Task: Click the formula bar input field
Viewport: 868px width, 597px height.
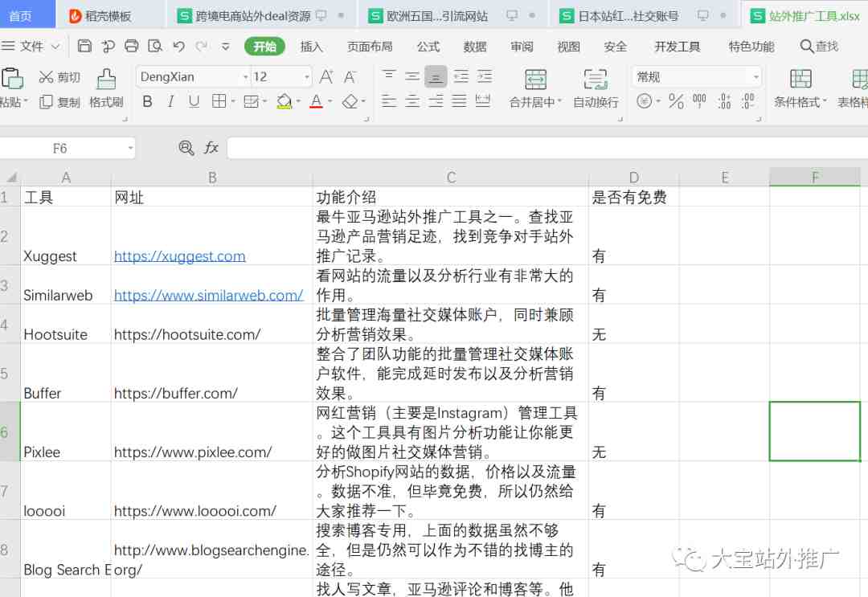Action: coord(547,149)
